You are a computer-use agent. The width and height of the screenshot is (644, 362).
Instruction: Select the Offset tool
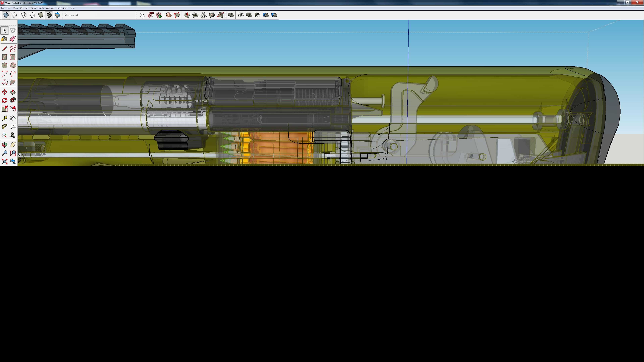tap(13, 109)
